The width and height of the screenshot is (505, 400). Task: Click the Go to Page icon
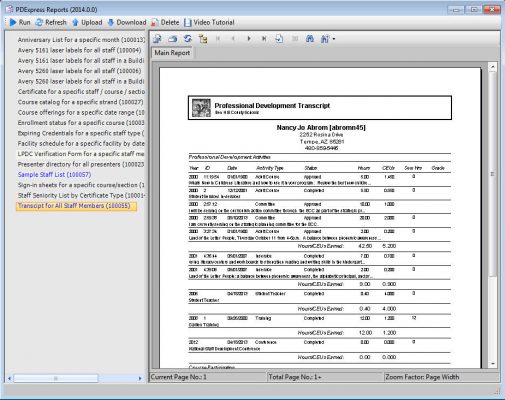click(x=279, y=39)
